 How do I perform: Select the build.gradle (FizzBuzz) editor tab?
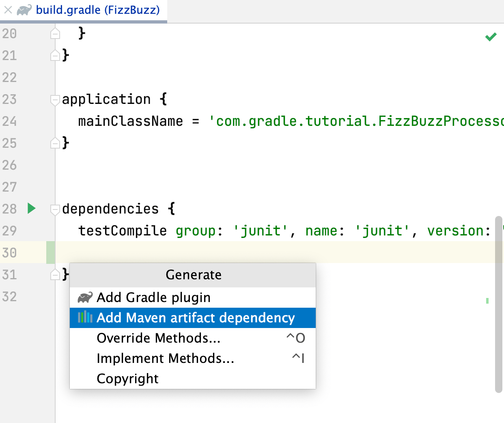coord(84,10)
